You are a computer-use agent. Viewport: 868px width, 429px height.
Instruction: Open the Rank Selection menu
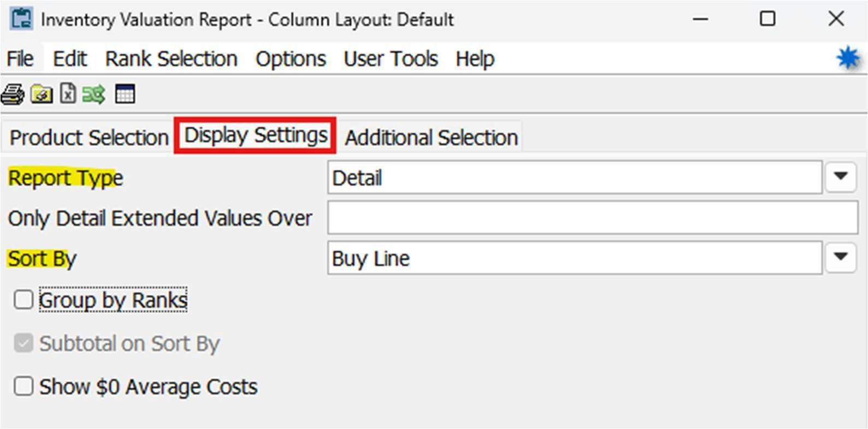coord(171,59)
